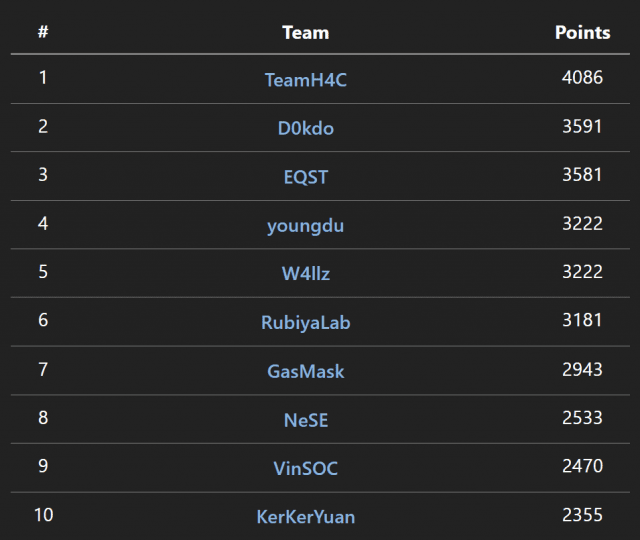Open the VinSOC team profile
Viewport: 640px width, 540px height.
point(305,469)
